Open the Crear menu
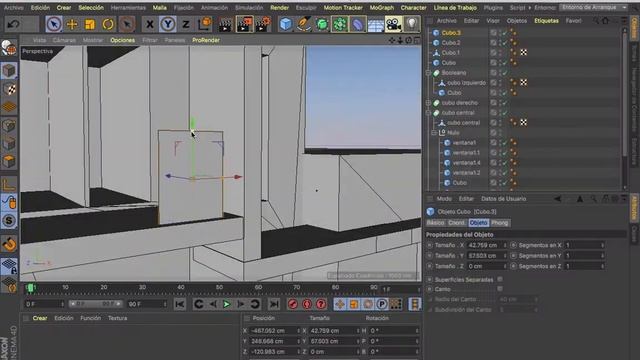Screen dimensions: 640x360 click(x=64, y=8)
